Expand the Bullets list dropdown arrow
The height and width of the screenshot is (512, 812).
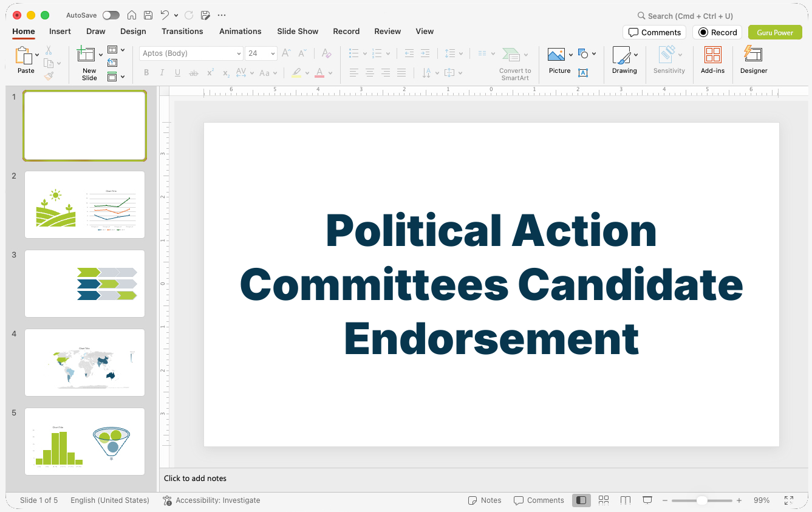[x=365, y=53]
